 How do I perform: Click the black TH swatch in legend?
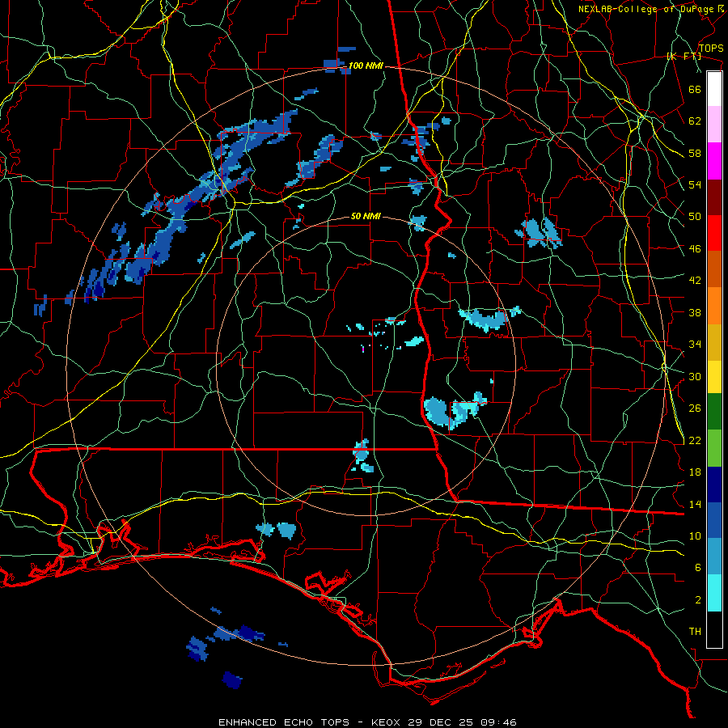pyautogui.click(x=714, y=629)
